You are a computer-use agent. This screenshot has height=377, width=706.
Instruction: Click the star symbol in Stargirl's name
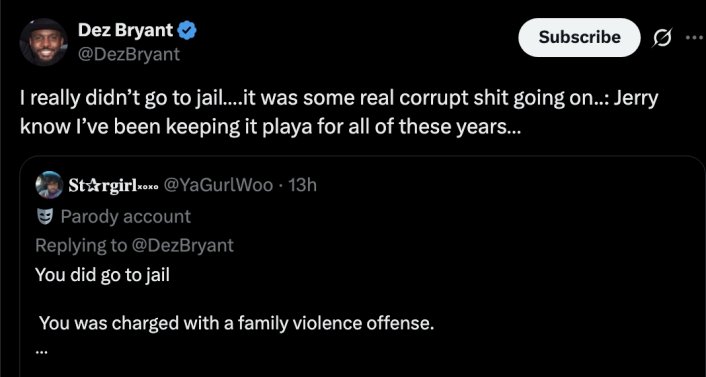click(x=90, y=185)
